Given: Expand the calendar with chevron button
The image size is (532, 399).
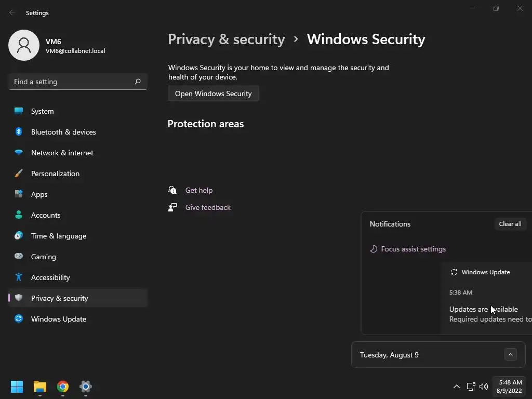Looking at the screenshot, I should tap(511, 354).
